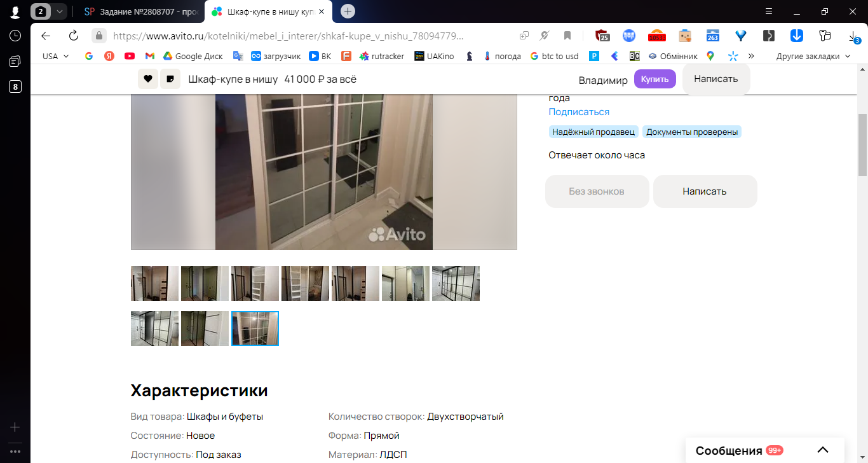Click the sidebar icon showing number 8
Screen dimensions: 868x463
15,86
